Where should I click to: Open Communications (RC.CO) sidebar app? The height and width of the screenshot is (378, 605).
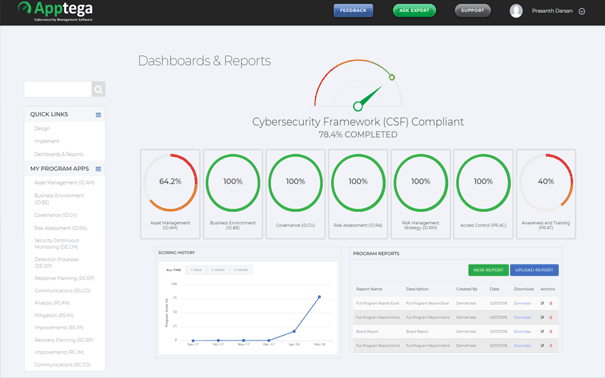(x=63, y=365)
